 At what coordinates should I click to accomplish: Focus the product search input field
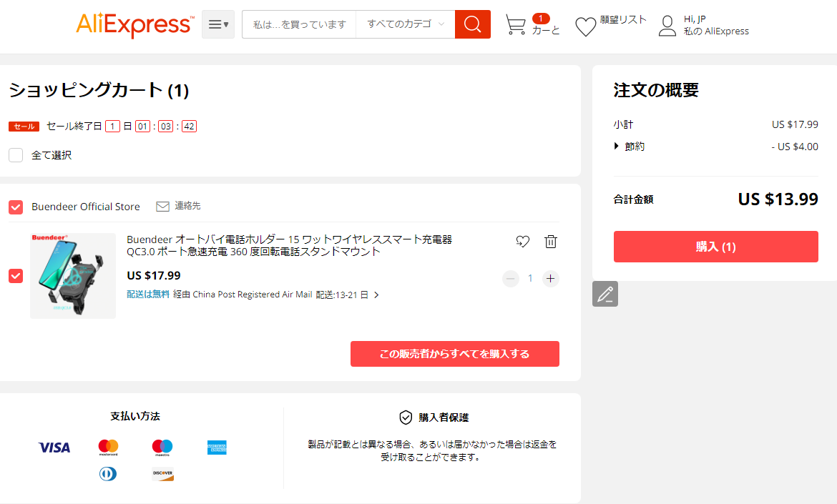[x=299, y=24]
